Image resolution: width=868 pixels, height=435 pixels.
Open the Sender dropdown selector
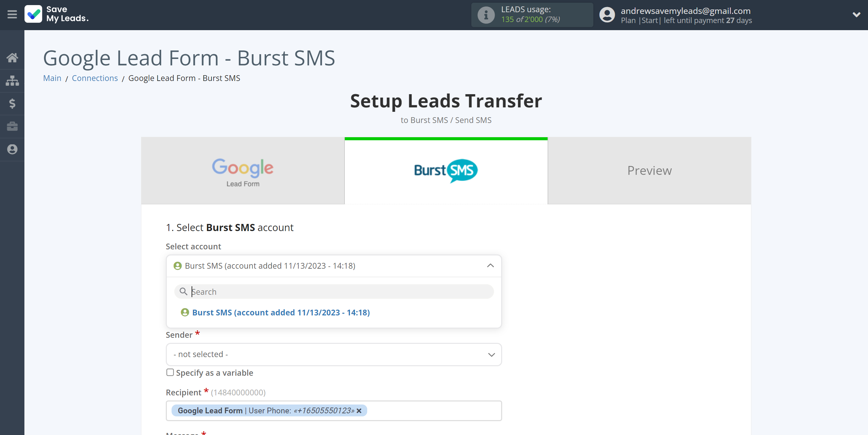pos(333,354)
